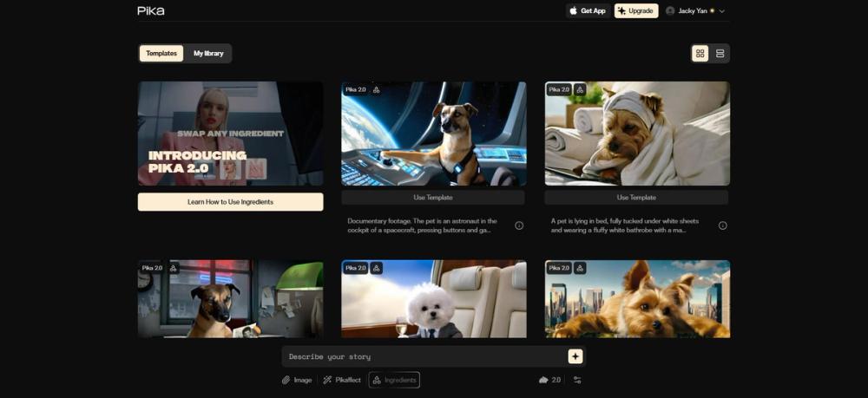Toggle the Ingredients option
Image resolution: width=868 pixels, height=398 pixels.
tap(394, 380)
